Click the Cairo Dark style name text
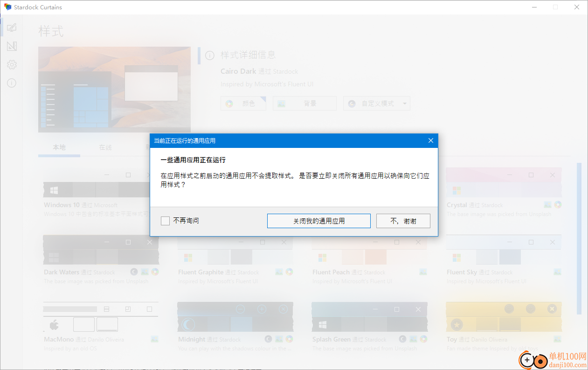Viewport: 588px width, 370px height. pyautogui.click(x=238, y=71)
